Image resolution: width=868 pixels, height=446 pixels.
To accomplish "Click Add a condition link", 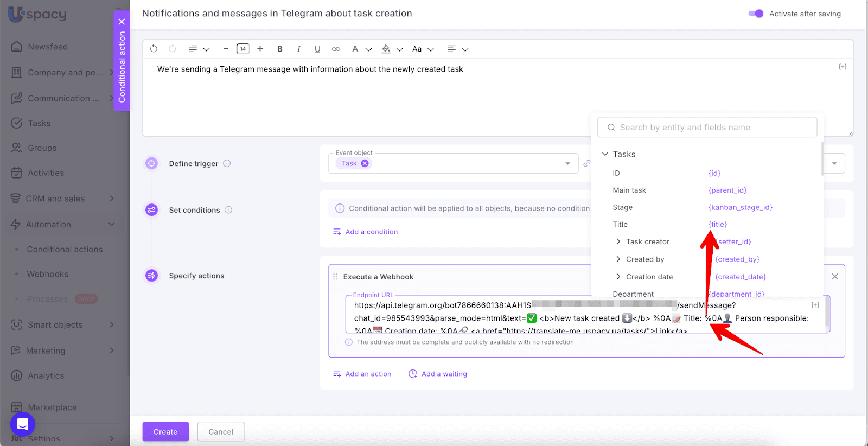I will tap(371, 232).
